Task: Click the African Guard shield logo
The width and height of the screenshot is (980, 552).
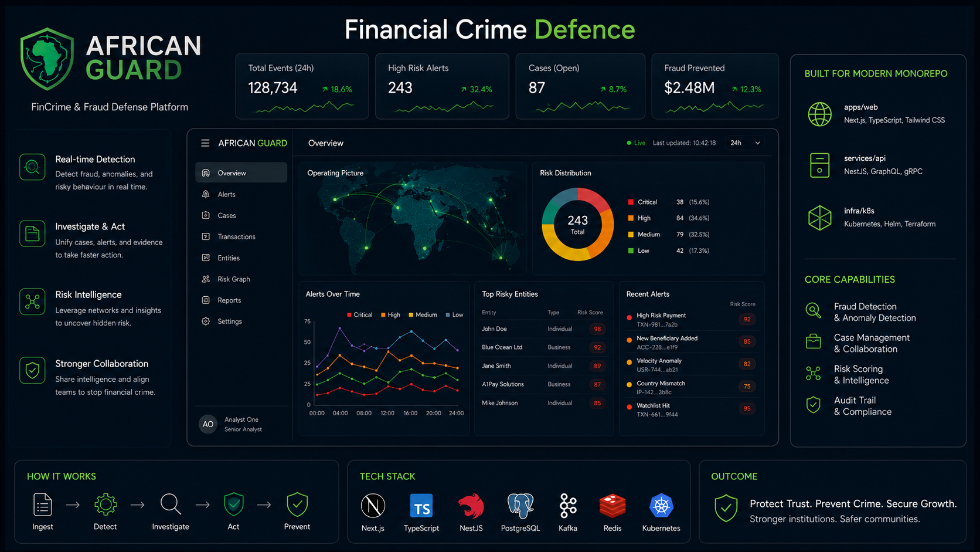Action: [x=47, y=59]
